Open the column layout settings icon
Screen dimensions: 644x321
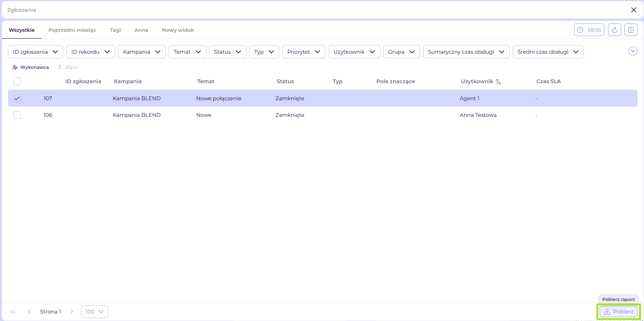click(631, 30)
